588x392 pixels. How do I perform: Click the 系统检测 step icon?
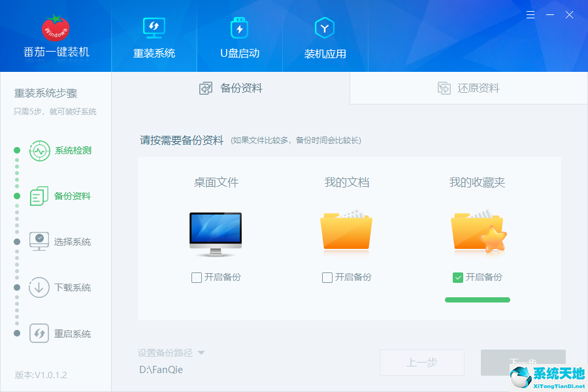tap(39, 150)
